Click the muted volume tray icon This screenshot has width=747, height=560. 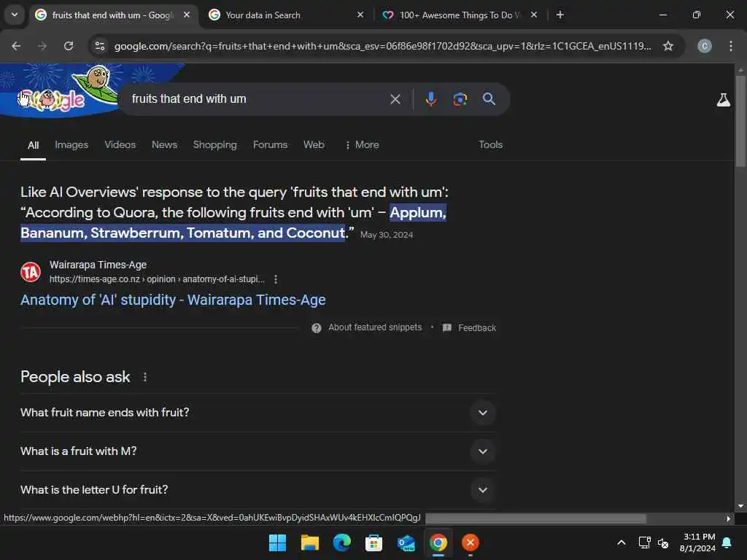(663, 542)
